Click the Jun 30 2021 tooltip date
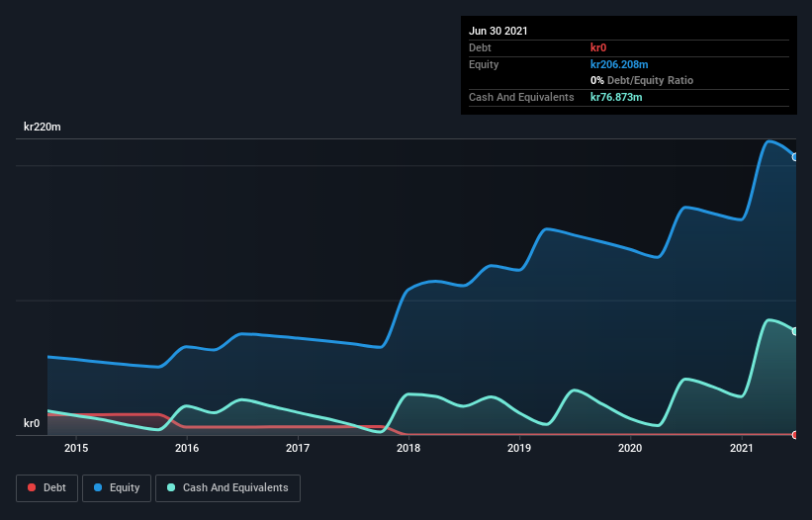The image size is (812, 520). 498,31
